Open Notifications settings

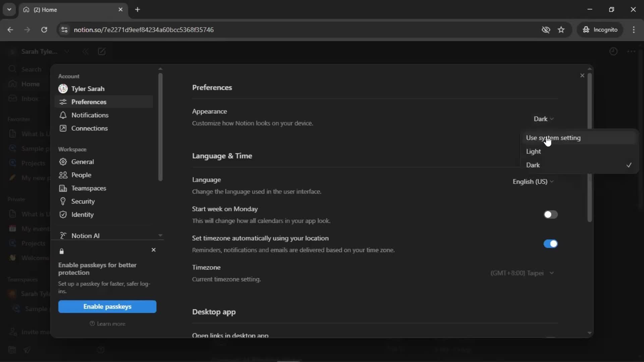pos(104,115)
